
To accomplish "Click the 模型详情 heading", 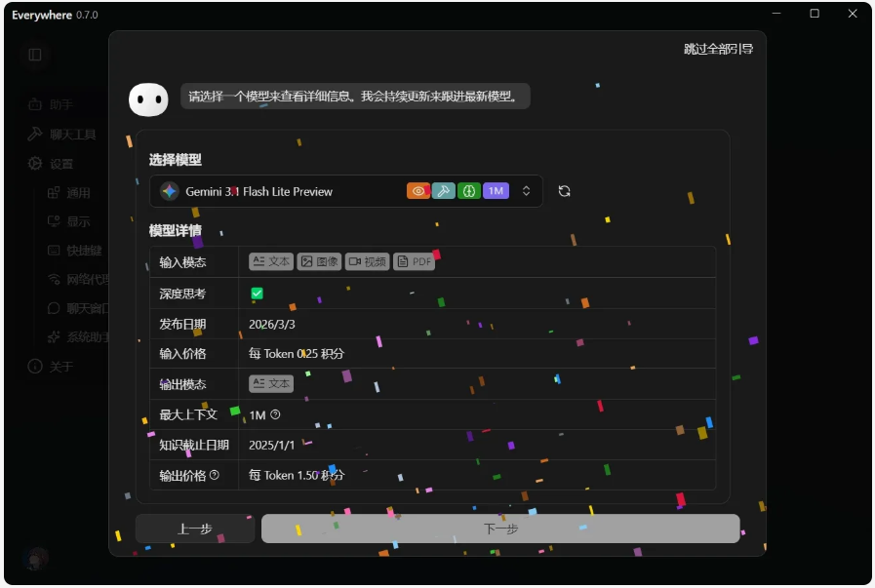I will click(176, 230).
